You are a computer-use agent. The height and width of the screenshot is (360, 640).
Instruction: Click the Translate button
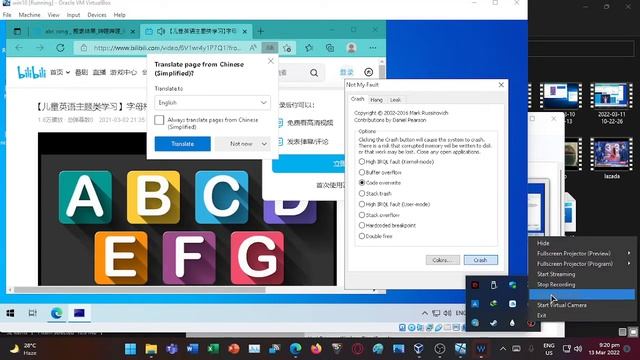(x=182, y=144)
